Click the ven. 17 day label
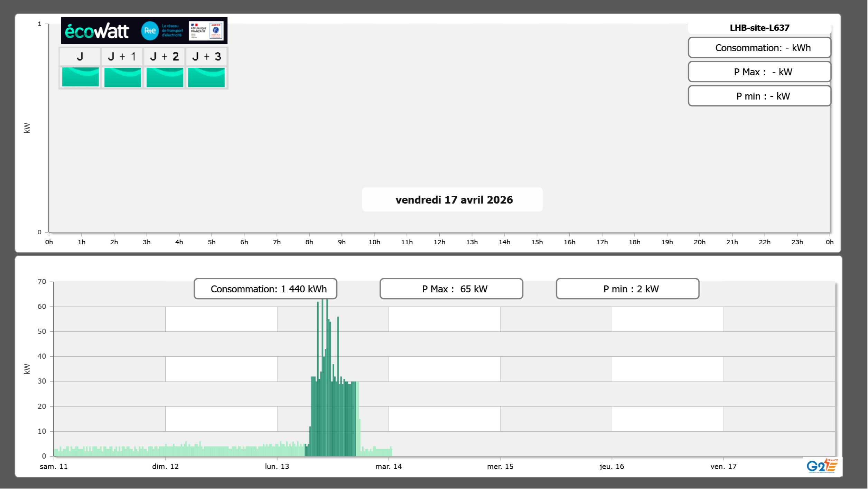868x489 pixels. pyautogui.click(x=723, y=466)
